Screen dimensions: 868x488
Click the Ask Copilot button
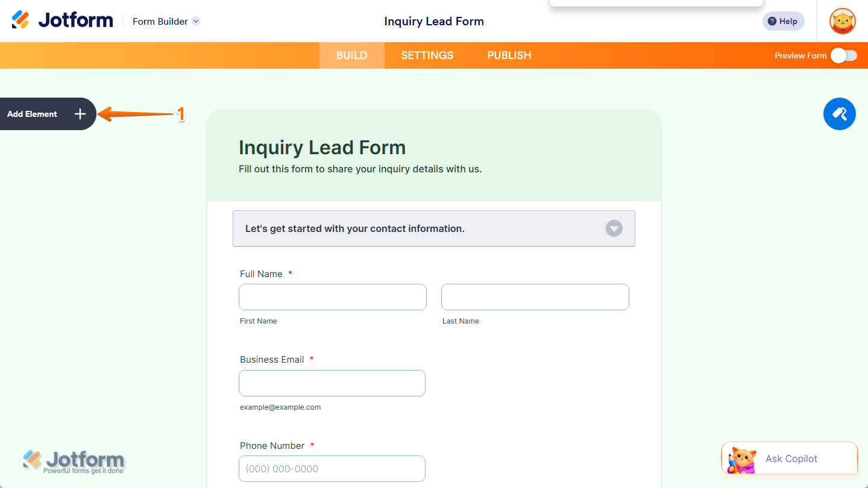790,458
